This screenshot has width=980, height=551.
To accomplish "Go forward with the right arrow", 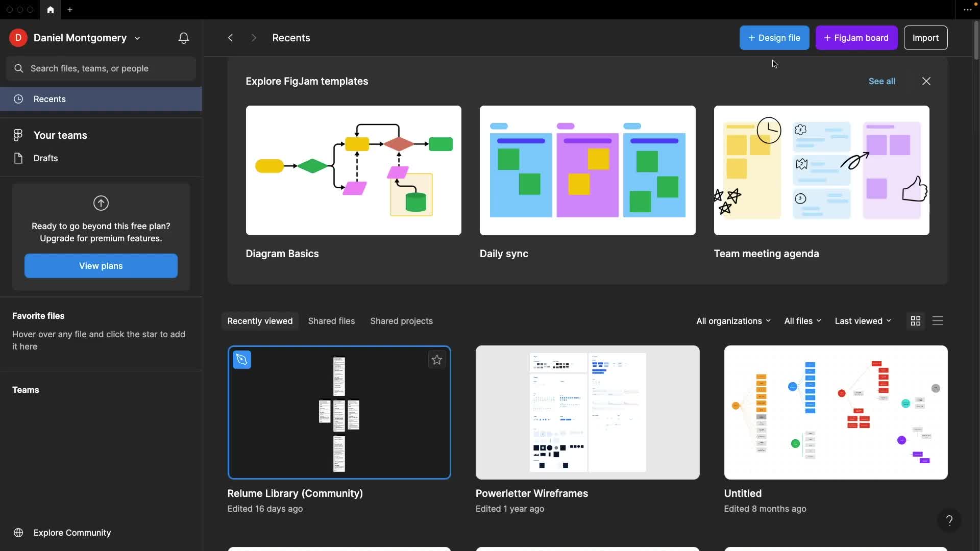I will tap(254, 38).
